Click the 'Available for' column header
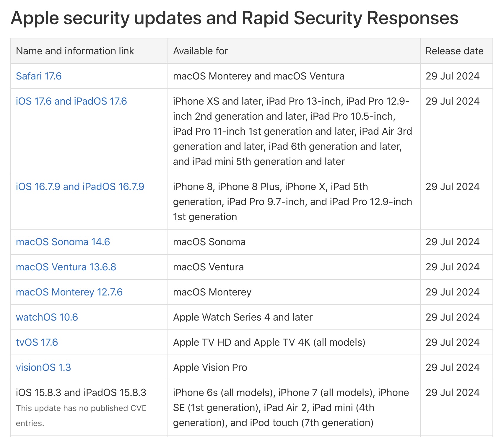The height and width of the screenshot is (437, 504). point(200,51)
